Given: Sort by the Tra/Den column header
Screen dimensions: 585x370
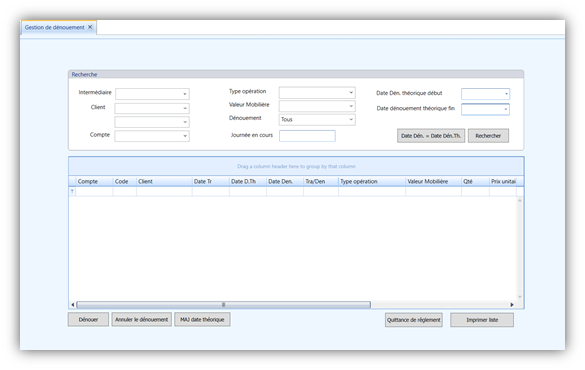Looking at the screenshot, I should (321, 181).
